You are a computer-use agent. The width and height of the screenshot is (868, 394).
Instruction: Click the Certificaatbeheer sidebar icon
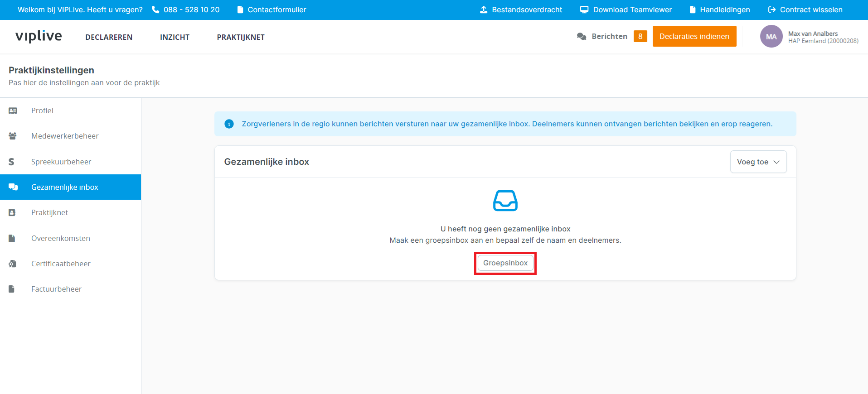[12, 264]
